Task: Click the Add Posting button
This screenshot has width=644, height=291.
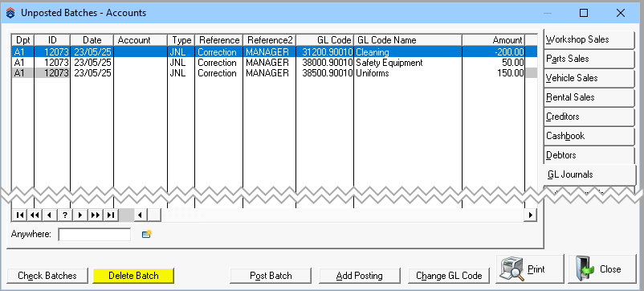Action: coord(360,276)
